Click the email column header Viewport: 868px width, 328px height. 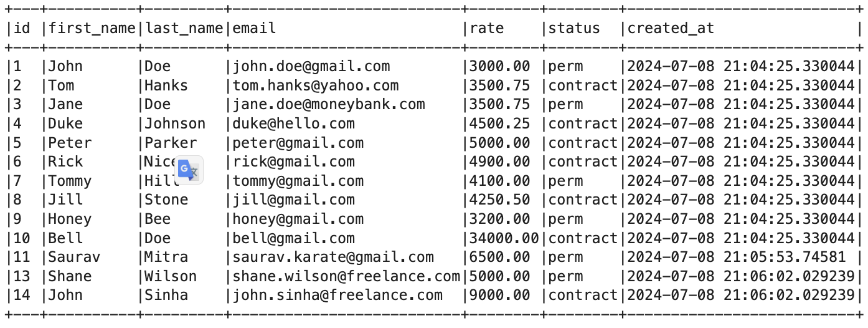click(x=254, y=28)
